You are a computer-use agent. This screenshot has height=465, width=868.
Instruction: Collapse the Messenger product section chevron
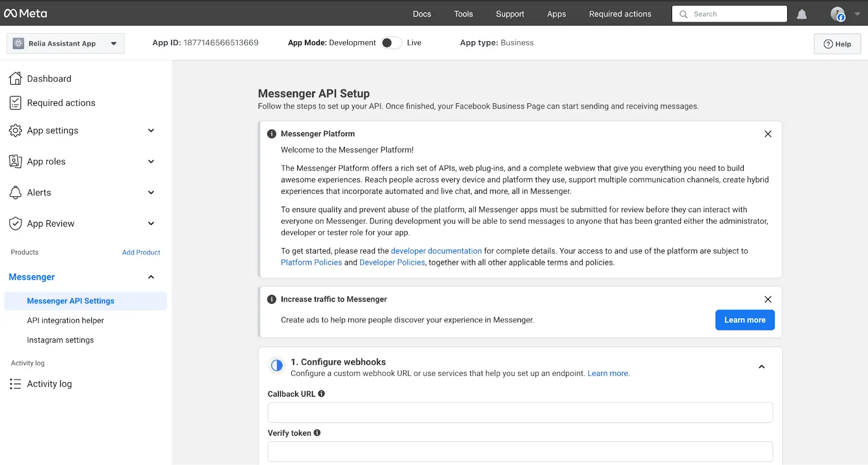151,277
